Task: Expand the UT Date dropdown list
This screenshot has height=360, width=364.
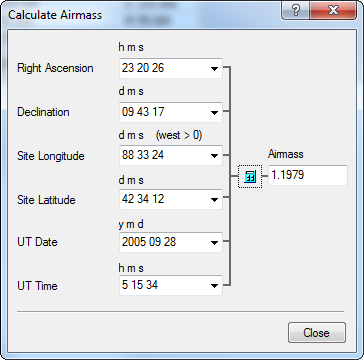Action: pyautogui.click(x=214, y=243)
